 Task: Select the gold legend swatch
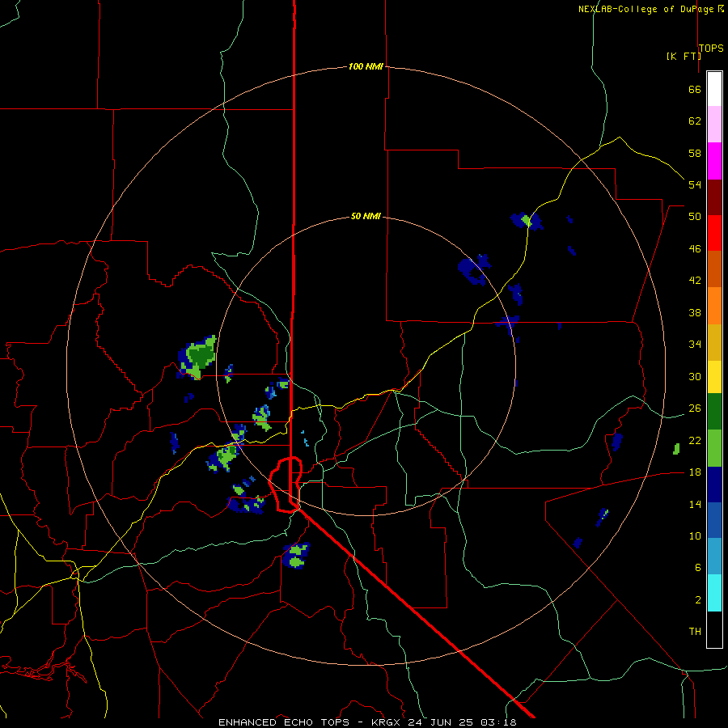[x=714, y=343]
